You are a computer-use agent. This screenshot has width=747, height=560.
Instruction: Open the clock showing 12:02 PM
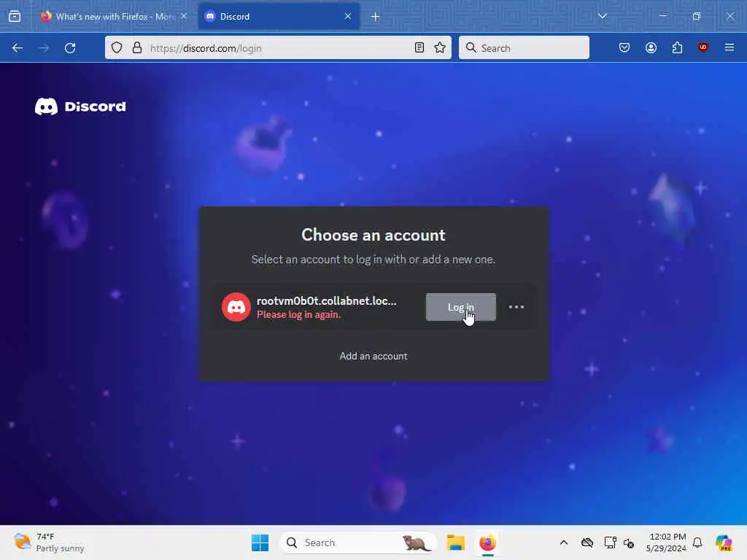click(666, 542)
